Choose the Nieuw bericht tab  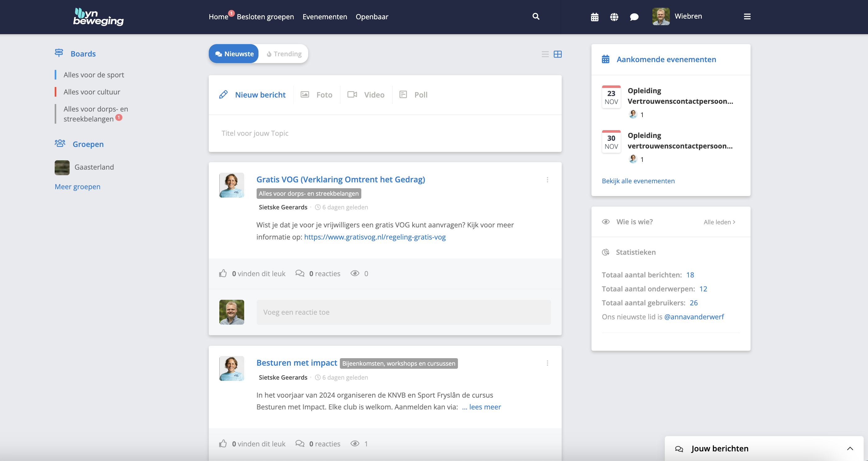click(x=252, y=95)
